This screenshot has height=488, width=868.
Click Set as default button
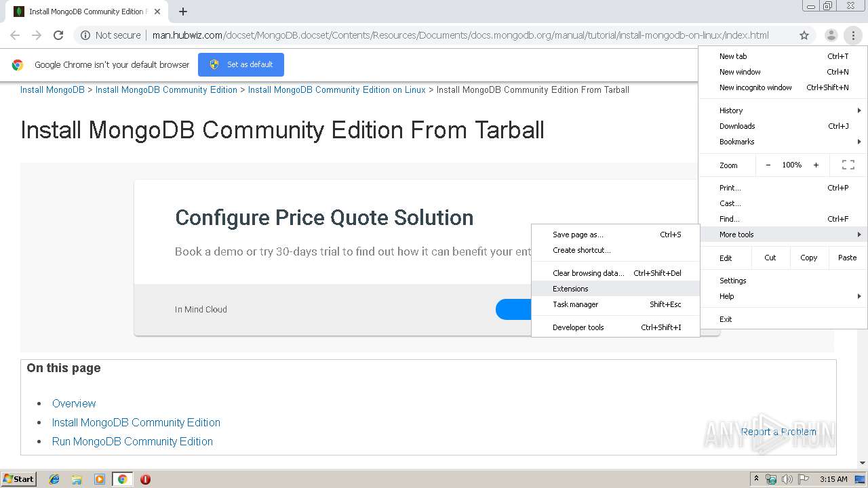tap(241, 64)
